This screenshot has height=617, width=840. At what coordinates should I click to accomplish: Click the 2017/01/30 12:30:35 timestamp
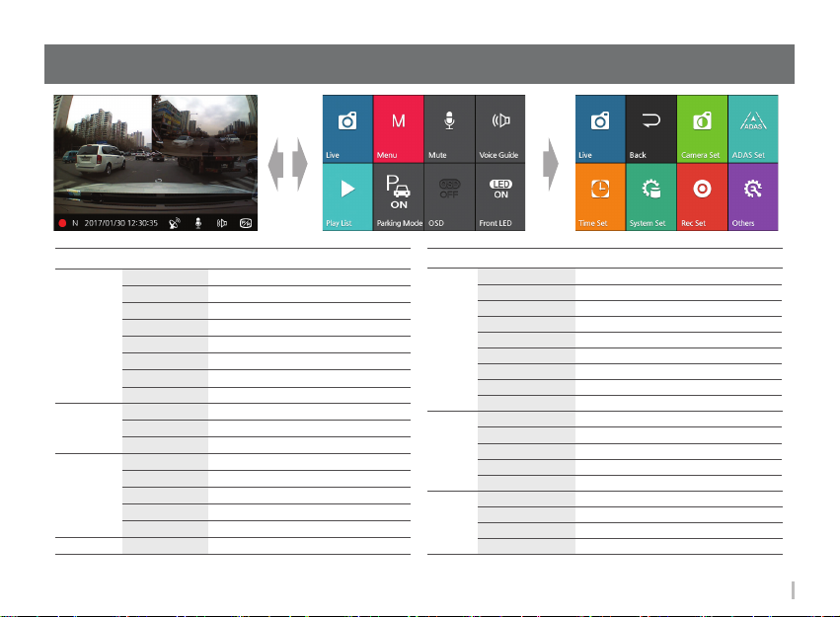[x=121, y=223]
